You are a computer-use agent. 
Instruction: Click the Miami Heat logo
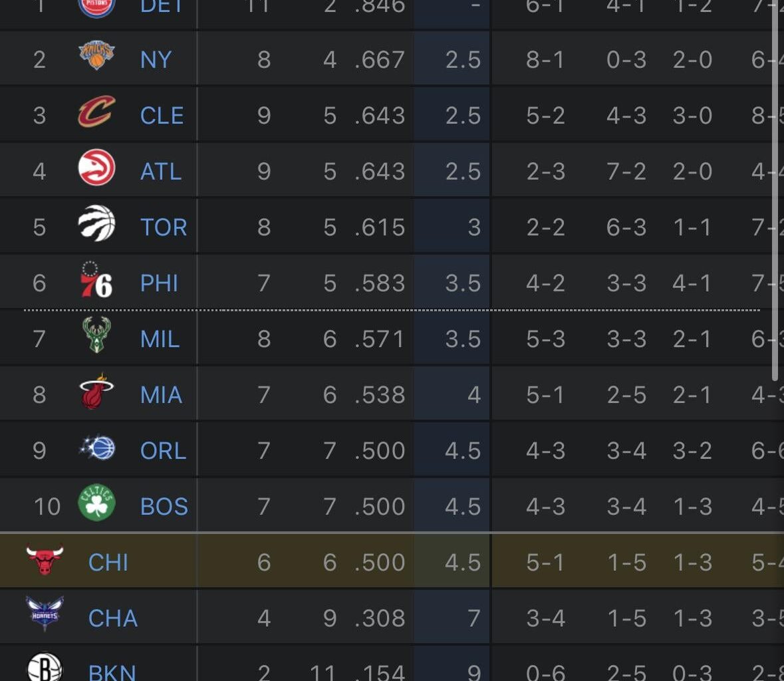pyautogui.click(x=96, y=394)
